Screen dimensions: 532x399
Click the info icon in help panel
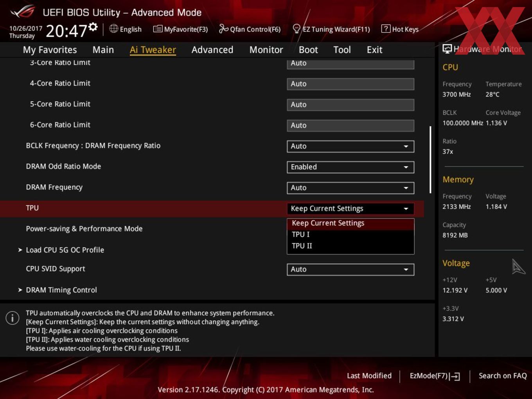point(13,318)
